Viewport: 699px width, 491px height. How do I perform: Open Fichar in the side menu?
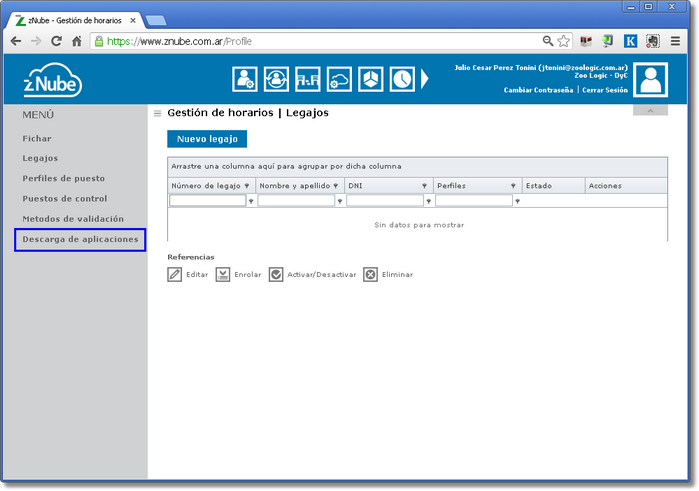click(x=37, y=139)
